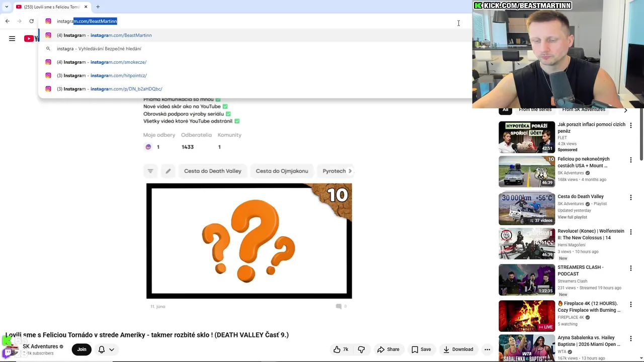Click the 'Komunity' label text
Image resolution: width=644 pixels, height=362 pixels.
click(229, 135)
